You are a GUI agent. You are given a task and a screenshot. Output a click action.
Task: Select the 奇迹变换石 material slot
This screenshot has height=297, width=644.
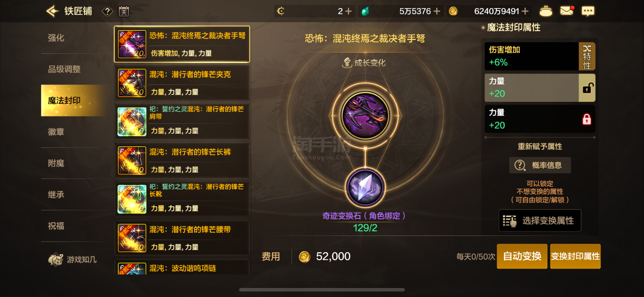pyautogui.click(x=365, y=187)
